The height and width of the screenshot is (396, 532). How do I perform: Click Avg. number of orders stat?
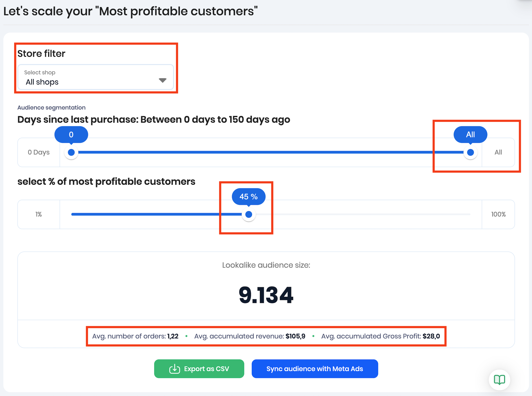tap(135, 336)
